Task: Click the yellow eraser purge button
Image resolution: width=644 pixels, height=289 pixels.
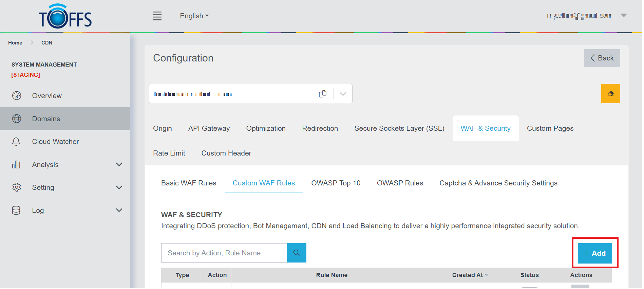Action: 610,94
